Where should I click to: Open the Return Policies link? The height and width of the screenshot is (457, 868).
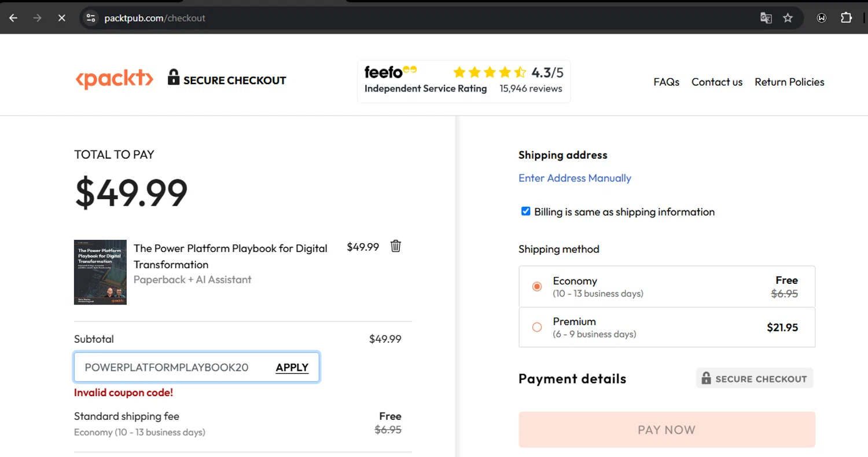click(x=789, y=82)
